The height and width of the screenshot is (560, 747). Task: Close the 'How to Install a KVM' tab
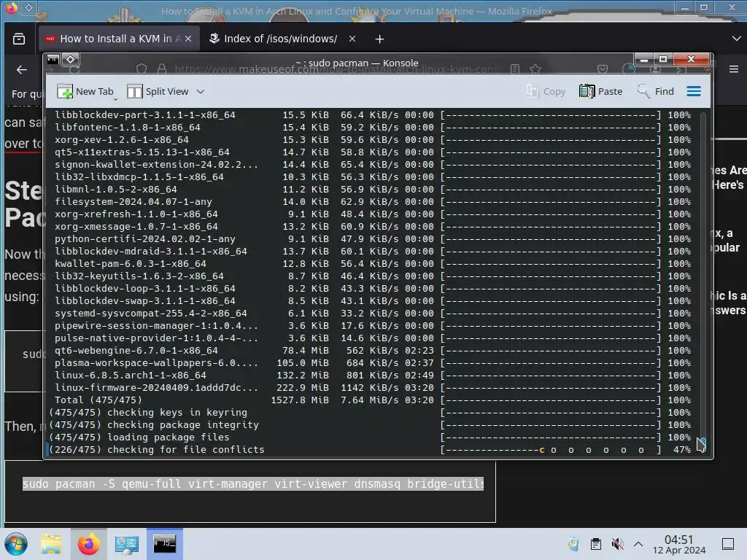coord(188,39)
